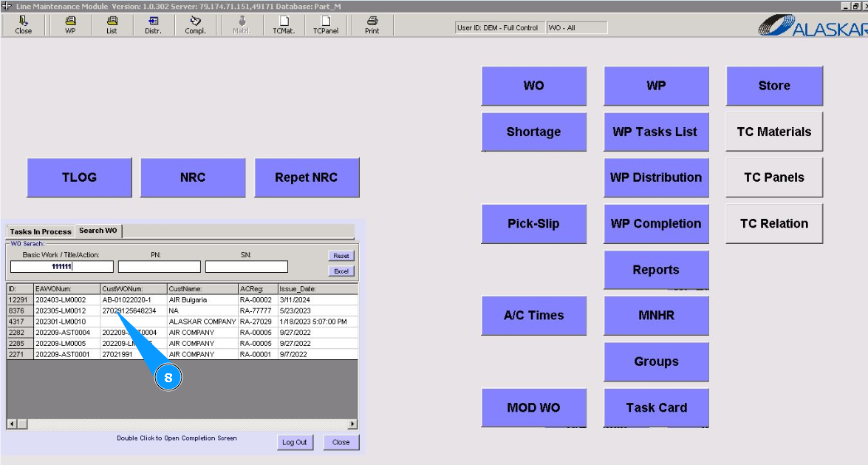Open the List toolbar icon
Image resolution: width=868 pixels, height=465 pixels.
(112, 25)
